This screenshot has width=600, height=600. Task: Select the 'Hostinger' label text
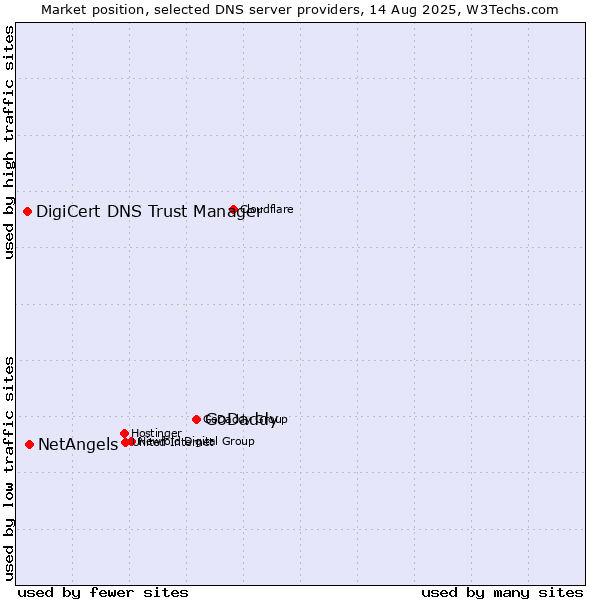pos(156,434)
